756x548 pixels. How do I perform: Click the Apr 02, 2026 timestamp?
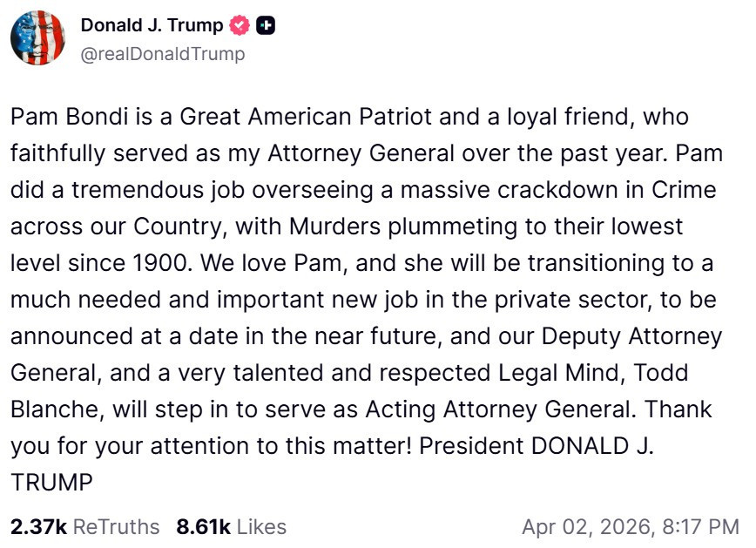tap(630, 527)
